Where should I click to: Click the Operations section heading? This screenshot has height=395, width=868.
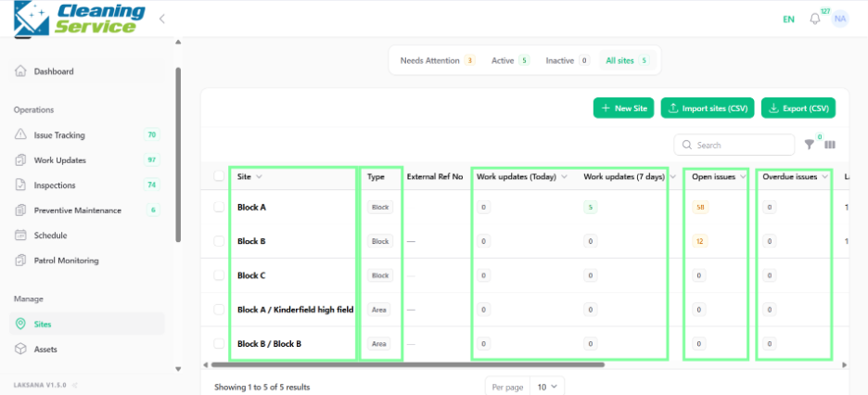[33, 109]
